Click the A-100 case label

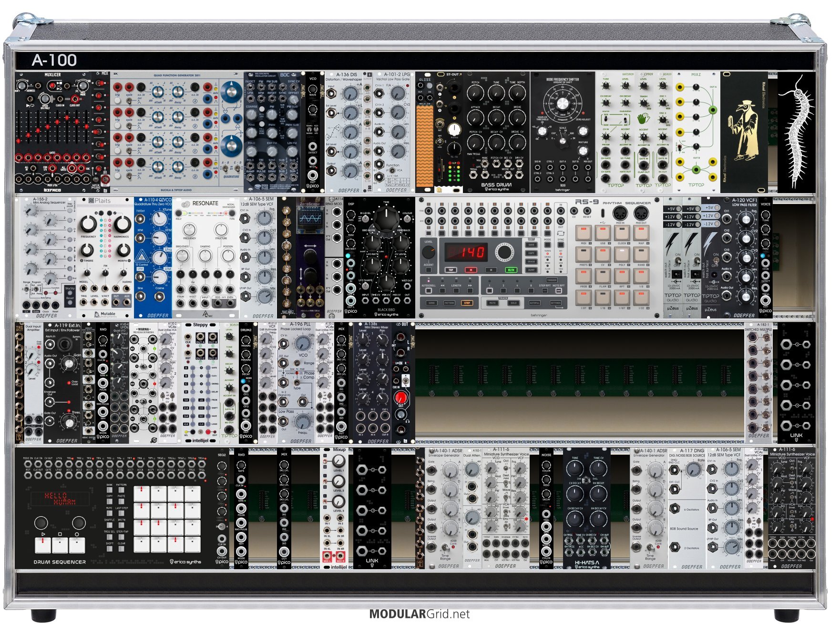[54, 61]
